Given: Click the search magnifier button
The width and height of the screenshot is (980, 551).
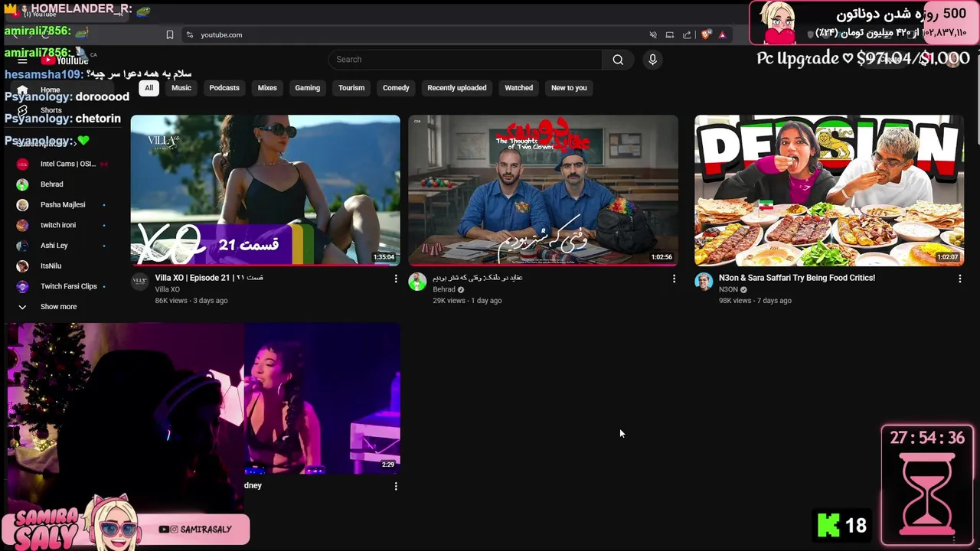Looking at the screenshot, I should coord(618,60).
